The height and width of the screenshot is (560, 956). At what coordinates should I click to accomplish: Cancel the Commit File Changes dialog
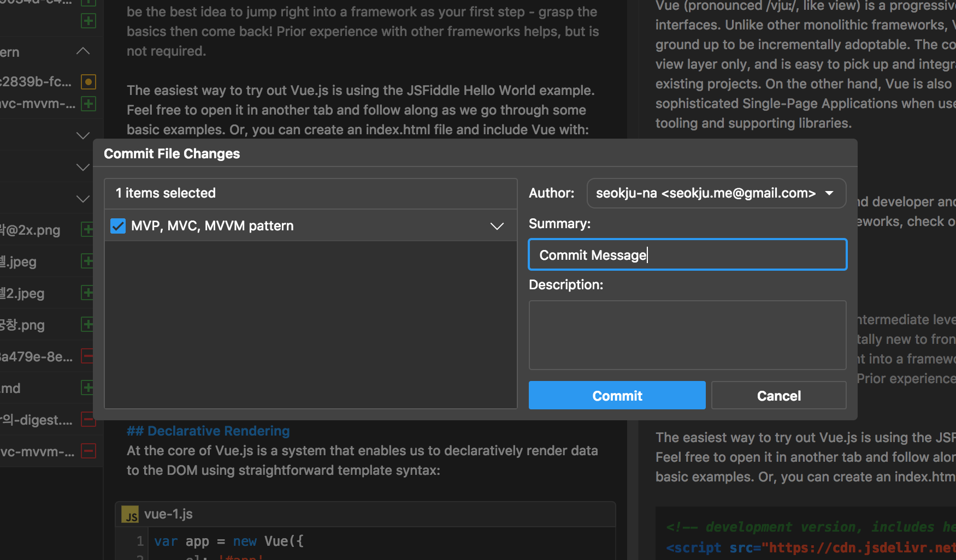pos(778,395)
